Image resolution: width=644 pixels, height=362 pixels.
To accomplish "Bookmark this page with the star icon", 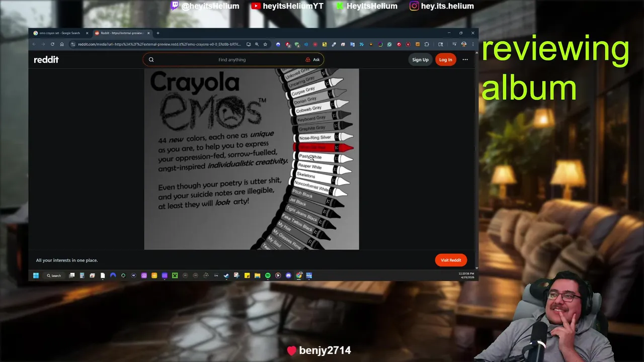I will coord(265,44).
